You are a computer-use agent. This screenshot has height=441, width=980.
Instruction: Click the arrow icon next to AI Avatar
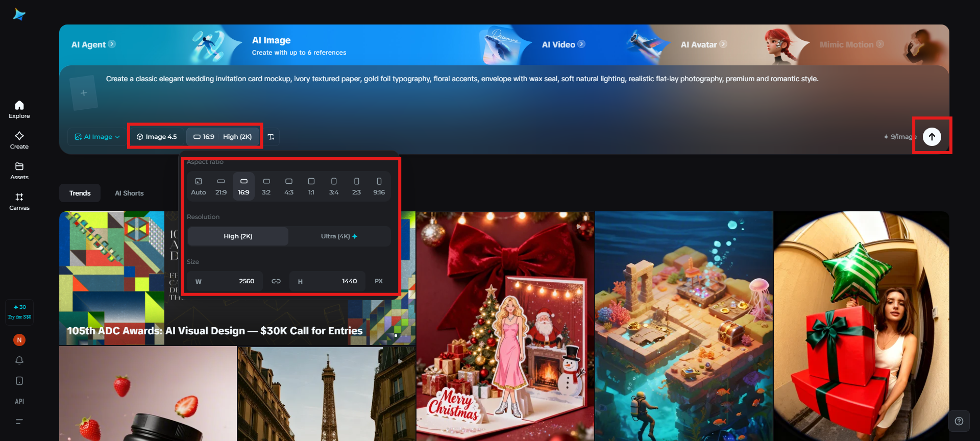coord(723,44)
